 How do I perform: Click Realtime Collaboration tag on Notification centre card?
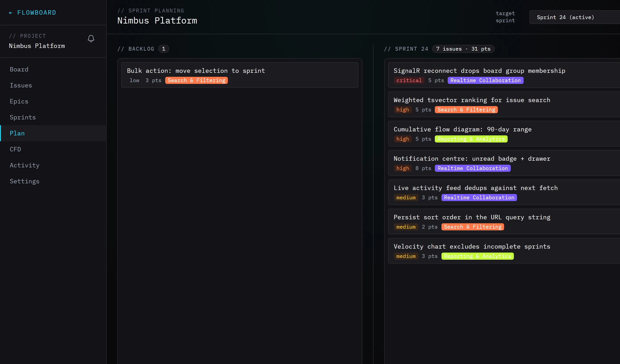click(x=473, y=168)
